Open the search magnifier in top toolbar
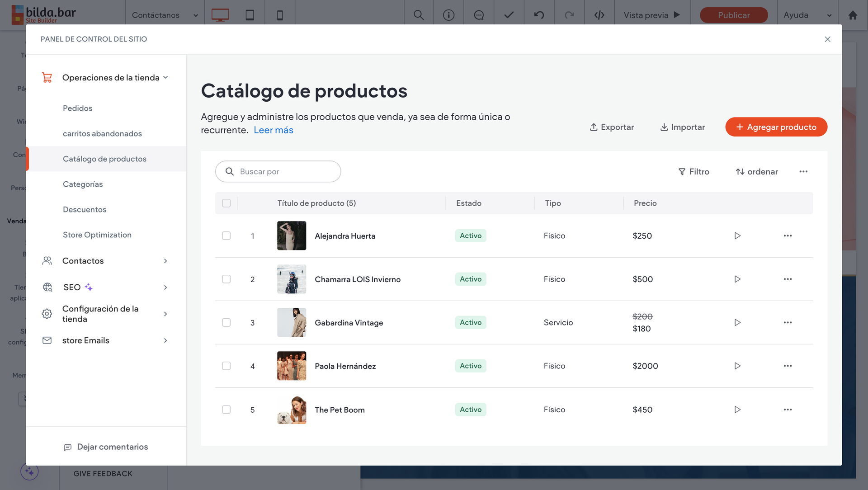The width and height of the screenshot is (868, 490). coord(419,15)
